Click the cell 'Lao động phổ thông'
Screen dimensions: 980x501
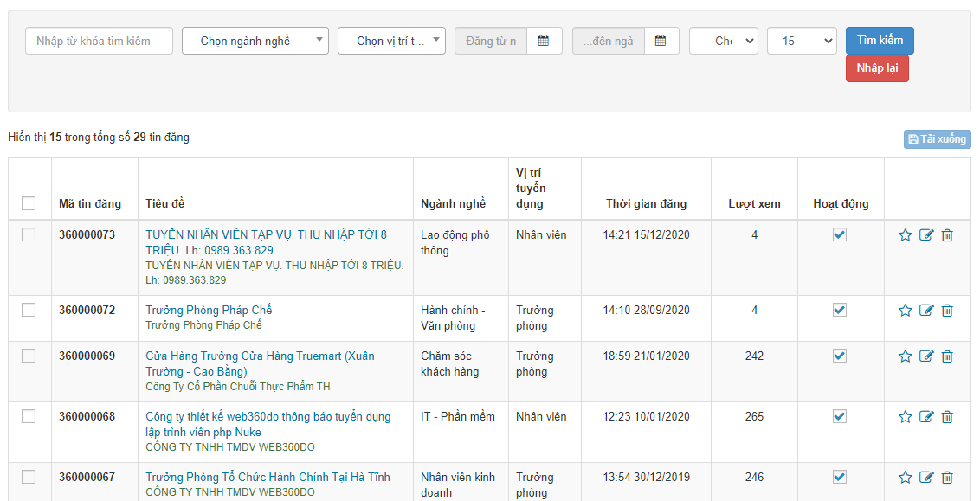coord(455,242)
